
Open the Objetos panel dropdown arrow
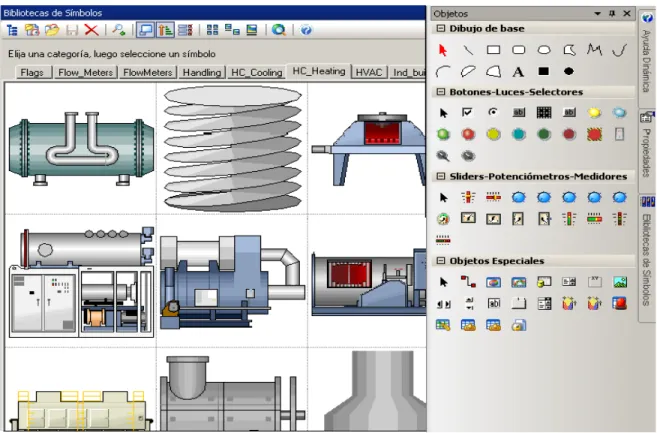[x=598, y=14]
